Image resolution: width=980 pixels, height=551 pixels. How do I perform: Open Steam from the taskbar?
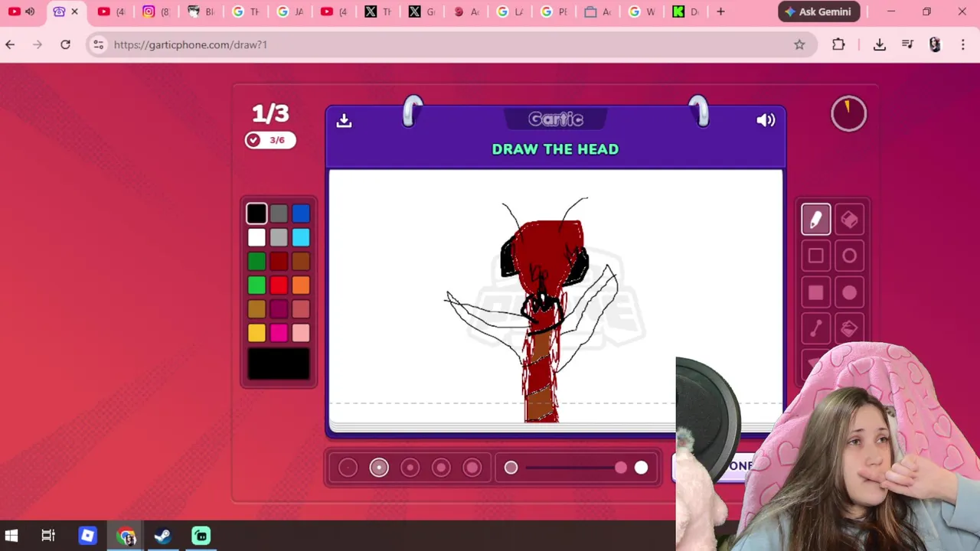162,536
